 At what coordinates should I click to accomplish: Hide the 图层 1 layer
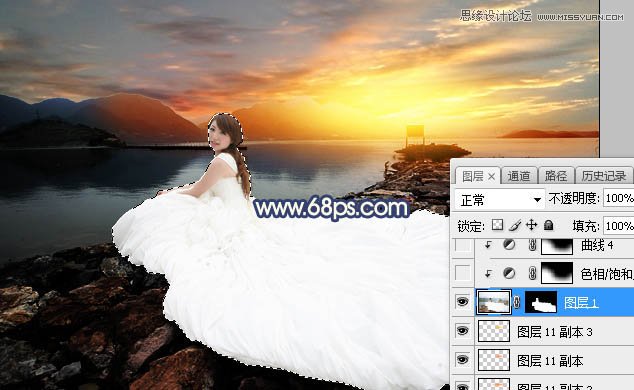click(463, 302)
